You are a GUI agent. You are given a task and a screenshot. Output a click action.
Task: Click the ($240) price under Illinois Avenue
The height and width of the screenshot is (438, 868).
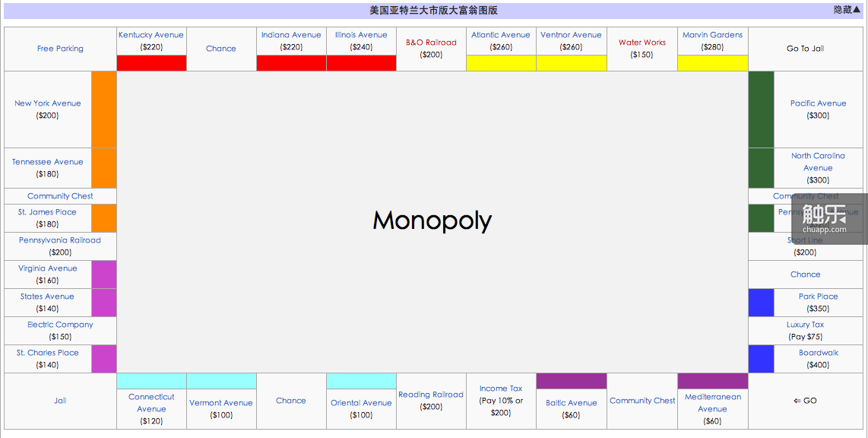pos(362,47)
